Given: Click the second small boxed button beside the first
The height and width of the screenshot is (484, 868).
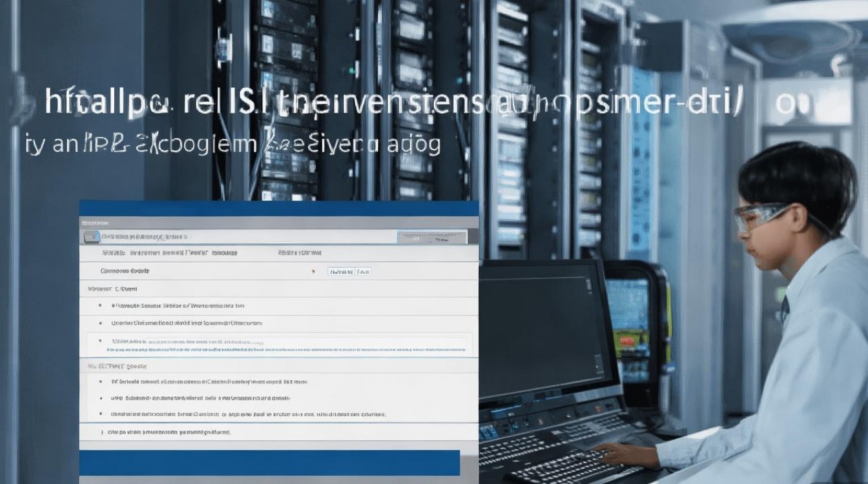Looking at the screenshot, I should coord(363,272).
